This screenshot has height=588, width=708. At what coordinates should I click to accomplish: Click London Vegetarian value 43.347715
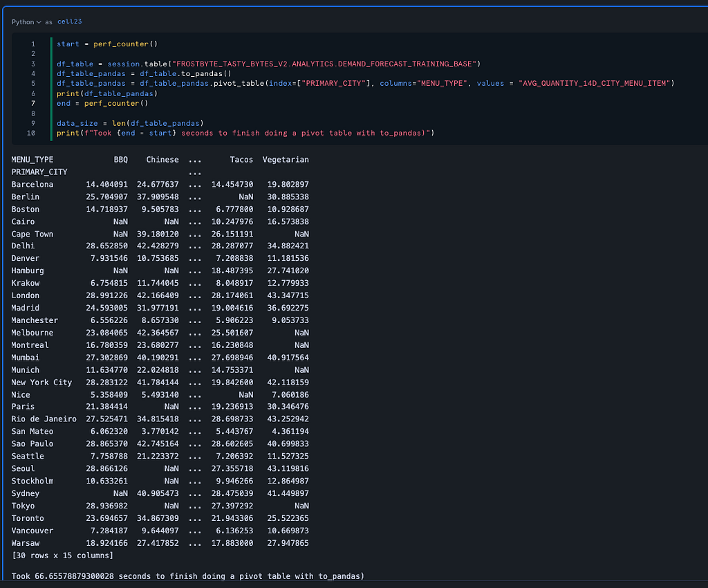288,295
